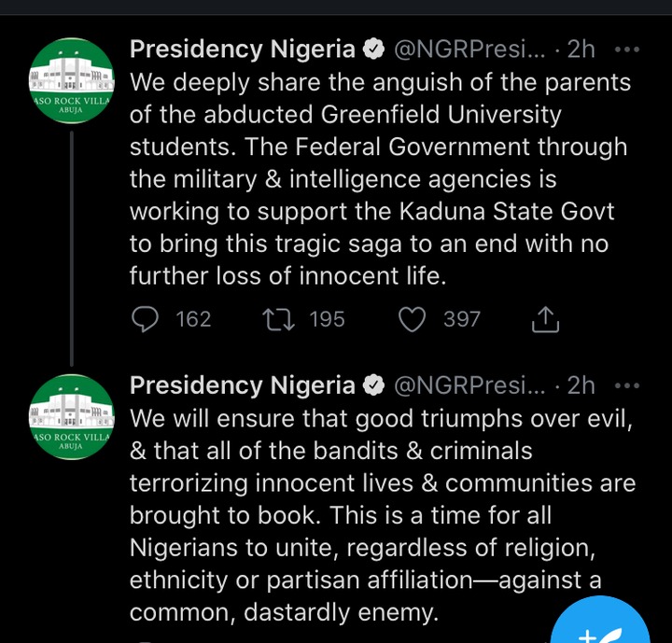
Task: Tap verified badge on the second tweet
Action: (373, 385)
